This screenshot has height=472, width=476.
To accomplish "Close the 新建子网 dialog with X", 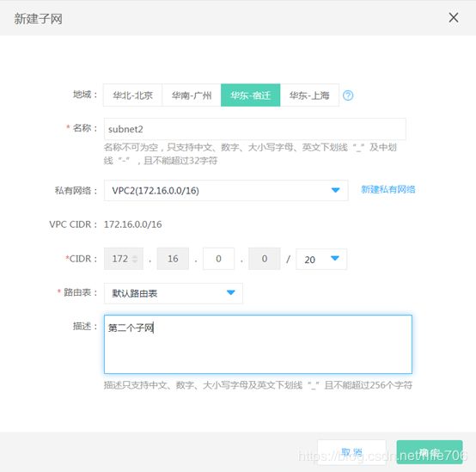I will (454, 17).
